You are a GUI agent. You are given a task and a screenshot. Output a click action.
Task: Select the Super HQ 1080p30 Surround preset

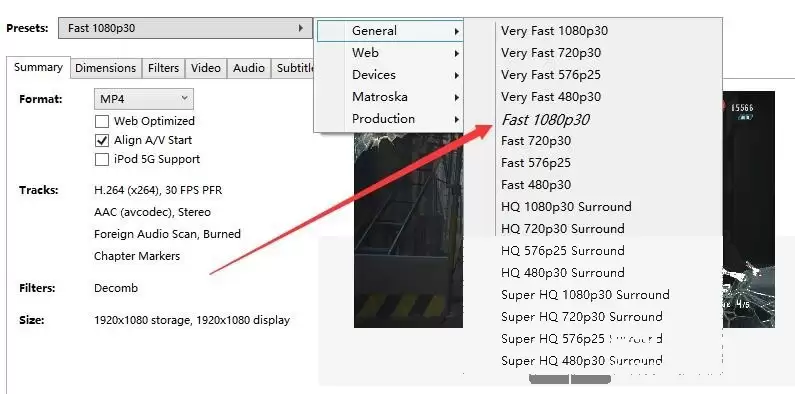(x=585, y=295)
